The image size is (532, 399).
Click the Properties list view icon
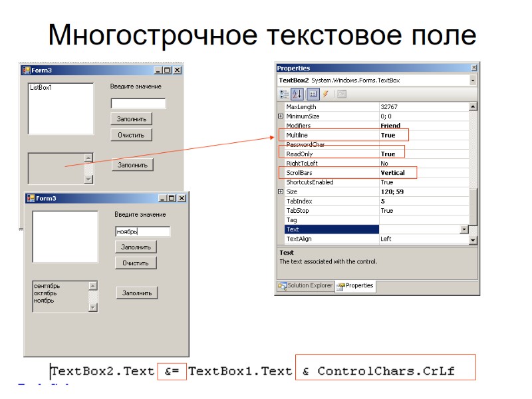click(x=313, y=94)
